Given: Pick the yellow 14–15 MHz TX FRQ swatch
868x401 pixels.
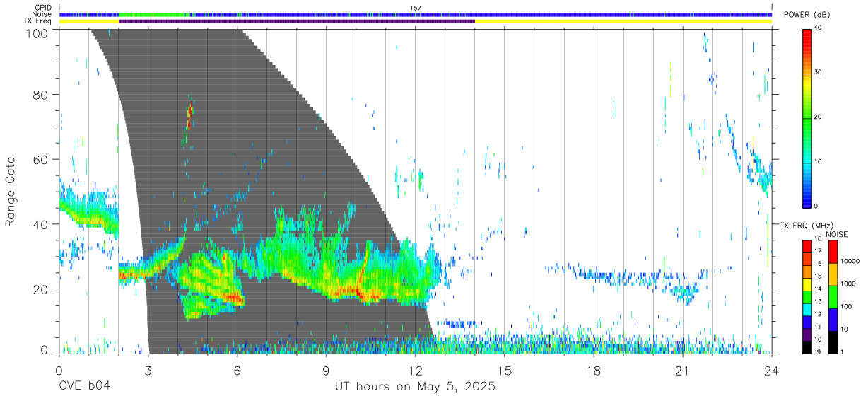Looking at the screenshot, I should click(807, 284).
